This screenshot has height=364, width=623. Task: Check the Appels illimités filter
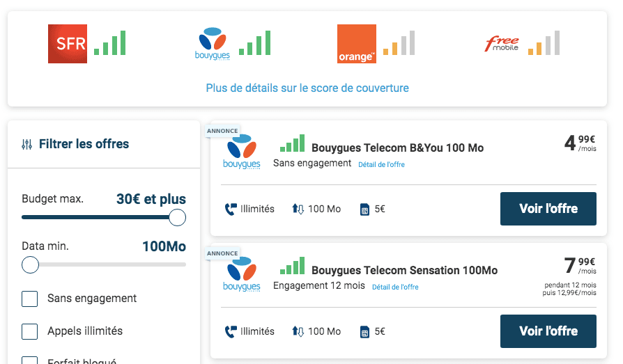pyautogui.click(x=30, y=331)
